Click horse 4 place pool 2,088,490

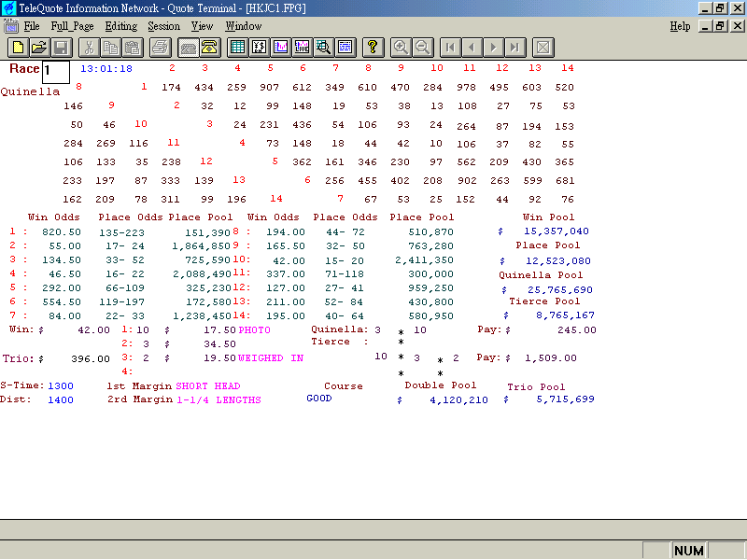pos(202,274)
